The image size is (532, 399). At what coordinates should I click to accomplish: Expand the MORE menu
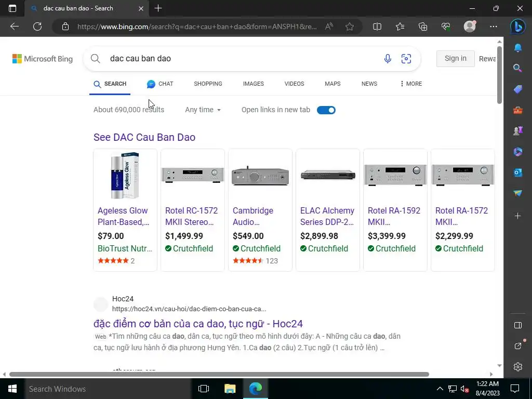click(x=411, y=84)
